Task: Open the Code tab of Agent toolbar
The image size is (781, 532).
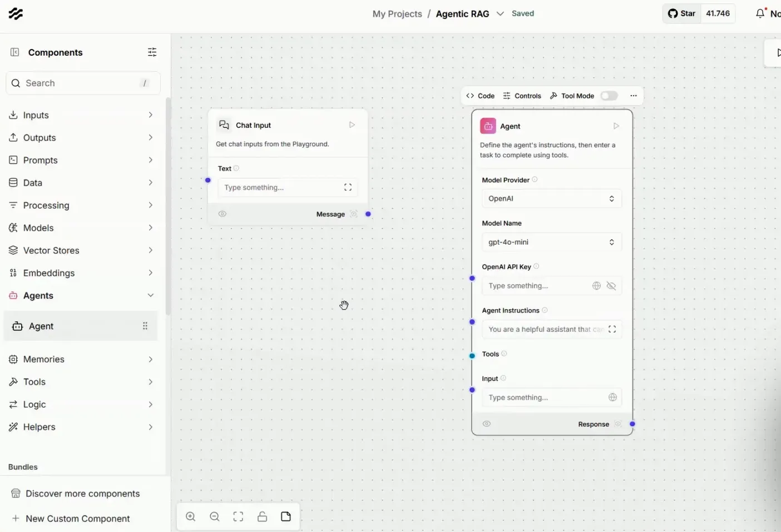Action: tap(480, 96)
